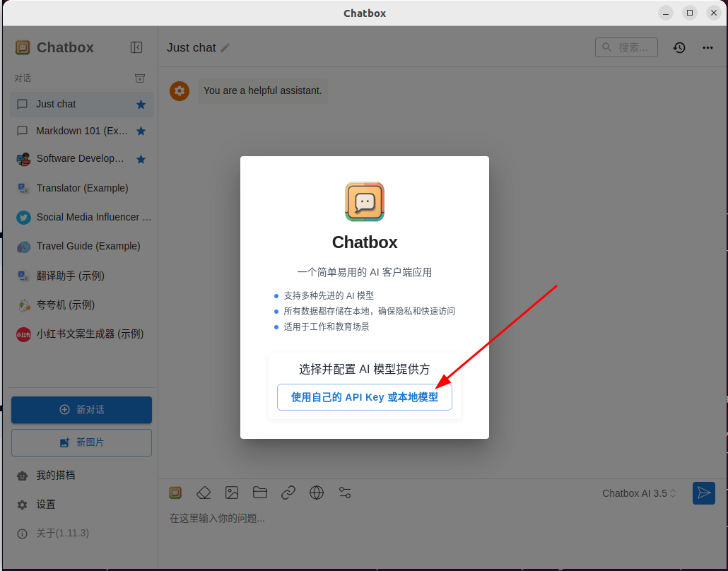Viewport: 728px width, 571px height.
Task: Open message history via clock icon
Action: (679, 47)
